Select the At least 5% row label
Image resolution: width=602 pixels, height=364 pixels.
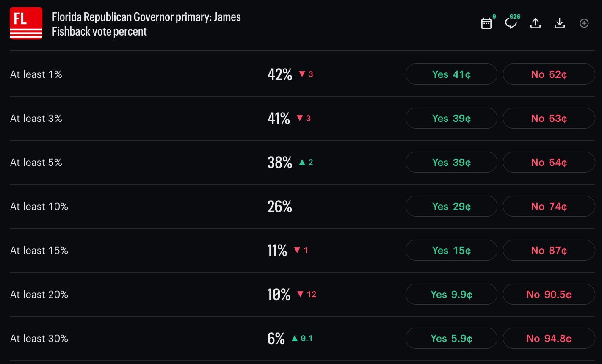(36, 163)
